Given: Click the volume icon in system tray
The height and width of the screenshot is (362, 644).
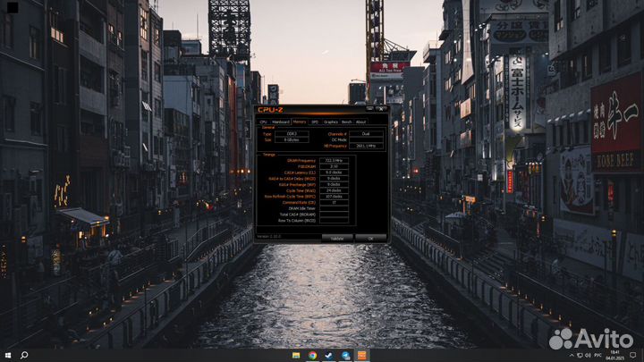Looking at the screenshot, I should pos(587,355).
